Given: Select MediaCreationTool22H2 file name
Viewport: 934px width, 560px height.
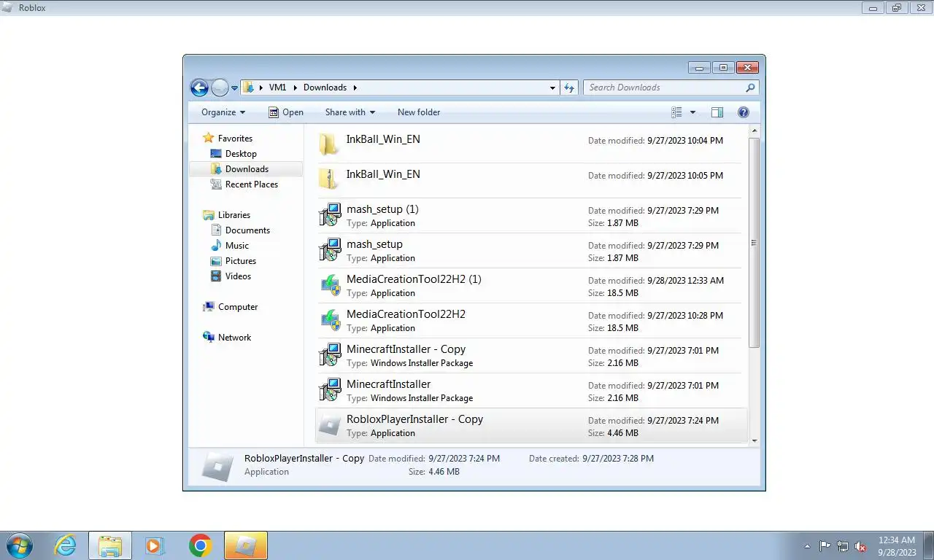Looking at the screenshot, I should [406, 314].
